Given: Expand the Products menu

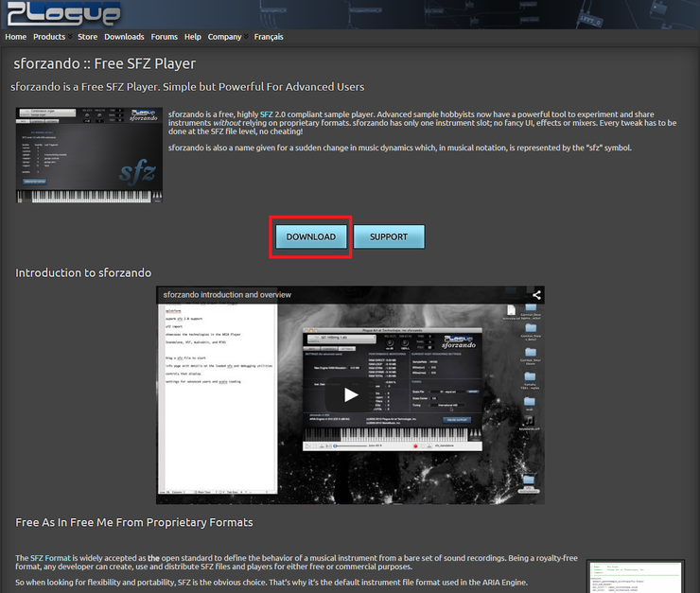Looking at the screenshot, I should [52, 37].
